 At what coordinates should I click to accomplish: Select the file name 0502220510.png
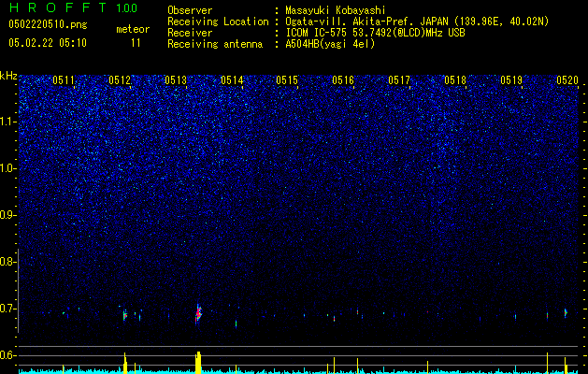(48, 24)
